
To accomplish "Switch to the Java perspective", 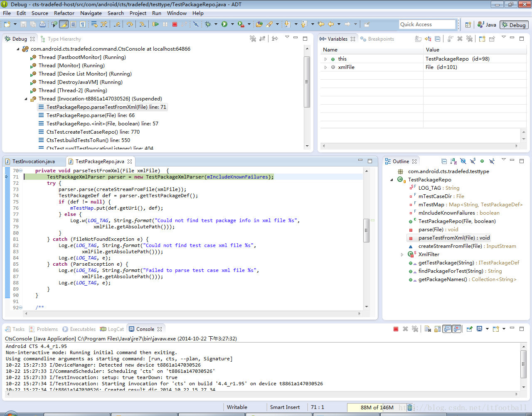I will 487,24.
